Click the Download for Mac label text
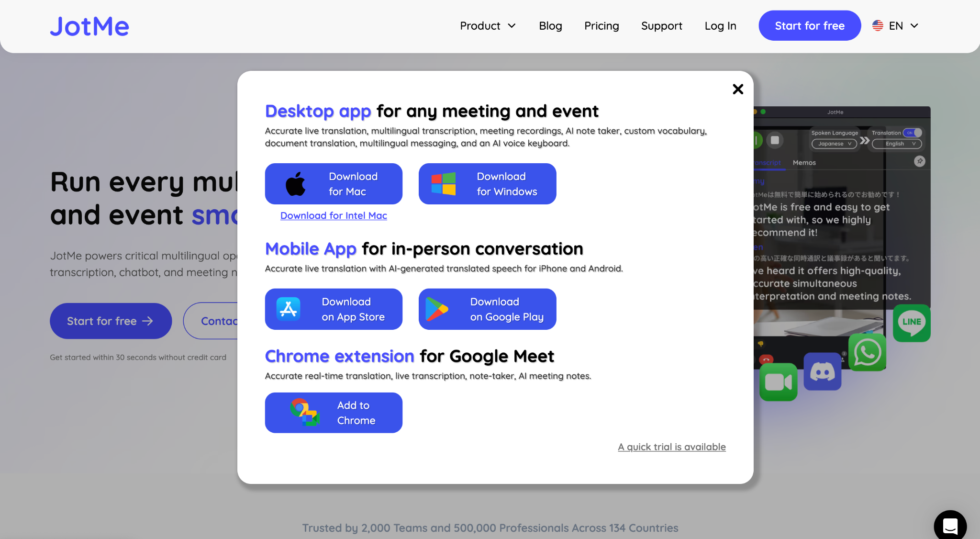 pyautogui.click(x=353, y=184)
